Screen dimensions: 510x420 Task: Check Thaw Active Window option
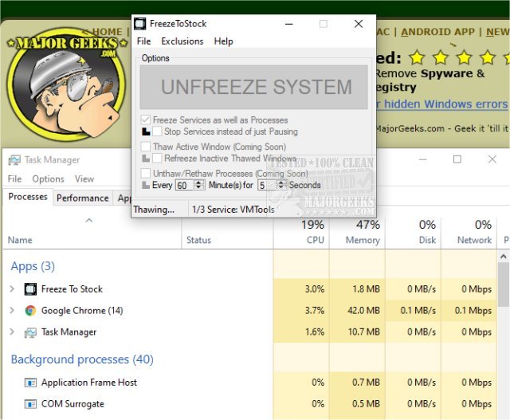click(146, 147)
